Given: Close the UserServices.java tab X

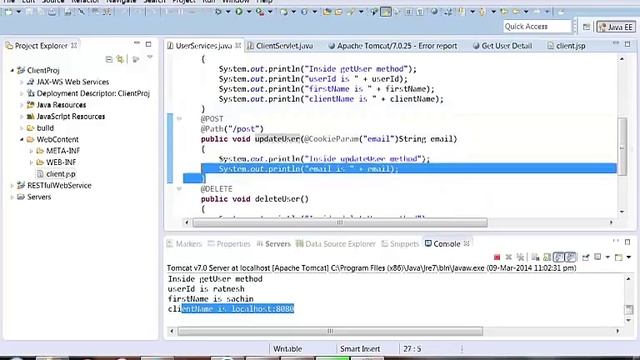Looking at the screenshot, I should [238, 45].
